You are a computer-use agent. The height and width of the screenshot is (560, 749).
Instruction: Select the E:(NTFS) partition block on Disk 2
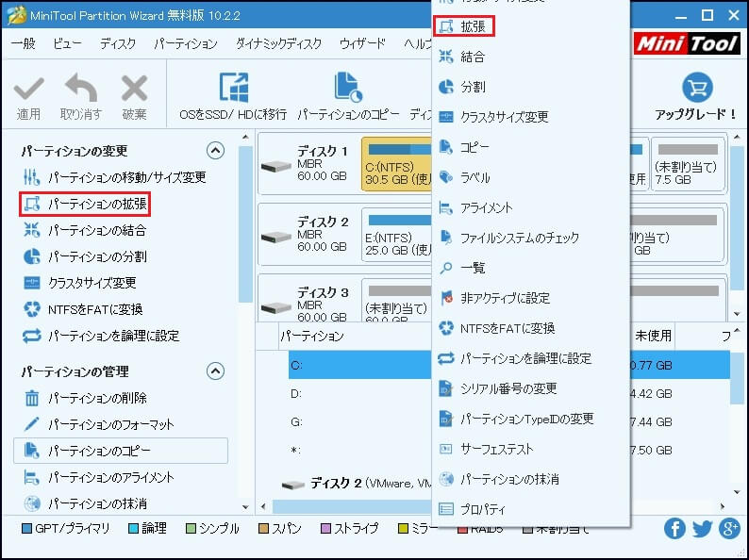pyautogui.click(x=396, y=235)
